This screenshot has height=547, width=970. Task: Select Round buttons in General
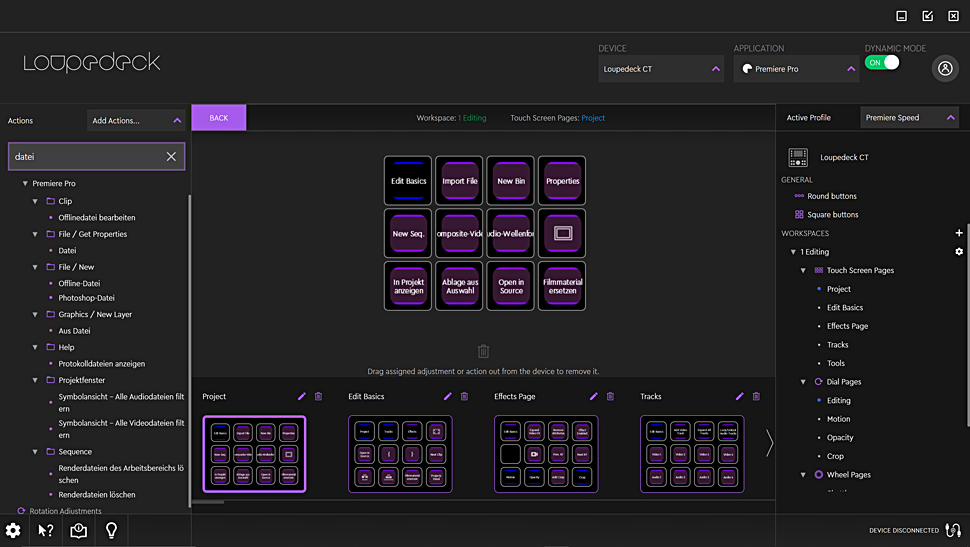point(831,196)
